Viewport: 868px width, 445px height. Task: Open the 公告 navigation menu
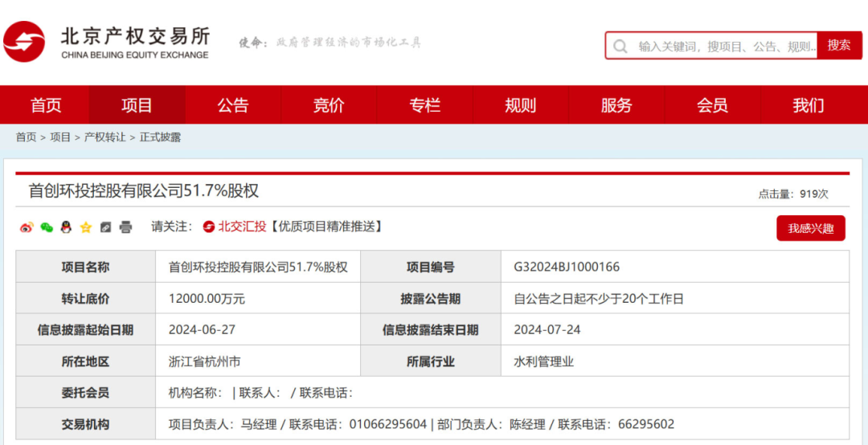coord(233,104)
